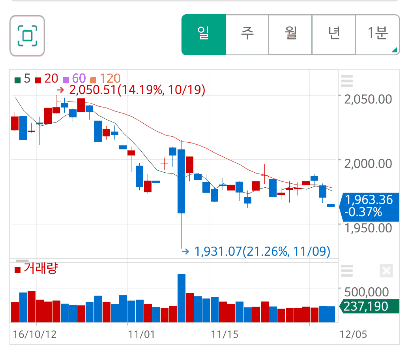This screenshot has width=410, height=360.
Task: Switch to the 월 (monthly) tab
Action: tap(290, 34)
